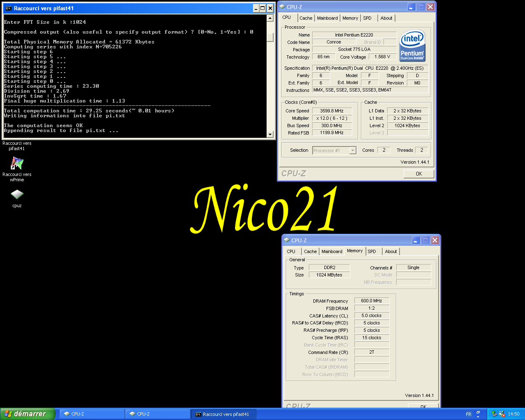Viewport: 525px width, 420px height.
Task: Click the Package value Socket 775 LGA
Action: pyautogui.click(x=354, y=49)
